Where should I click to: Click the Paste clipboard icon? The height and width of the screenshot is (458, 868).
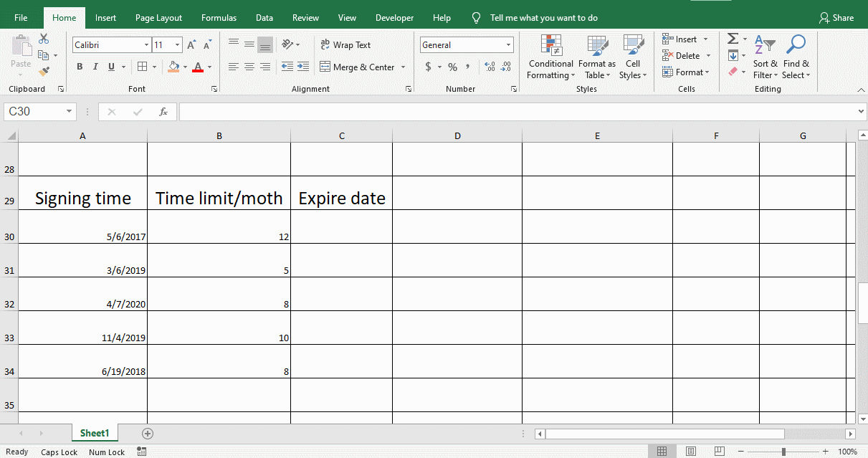[21, 46]
